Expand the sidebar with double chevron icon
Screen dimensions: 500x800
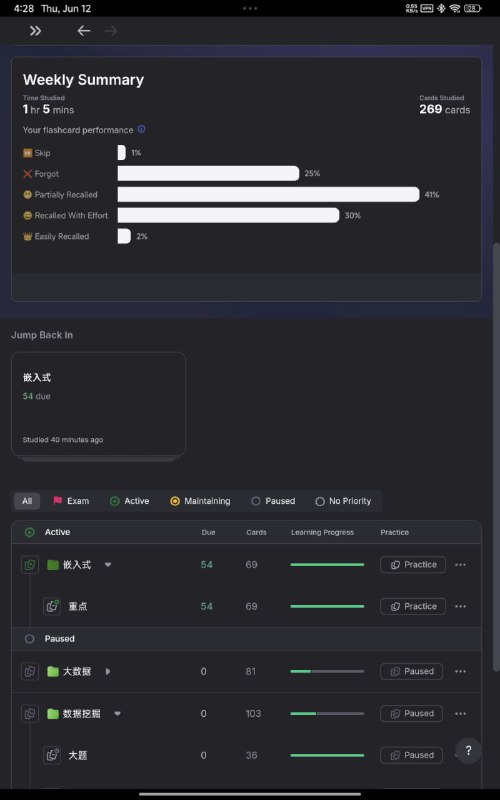(x=35, y=31)
